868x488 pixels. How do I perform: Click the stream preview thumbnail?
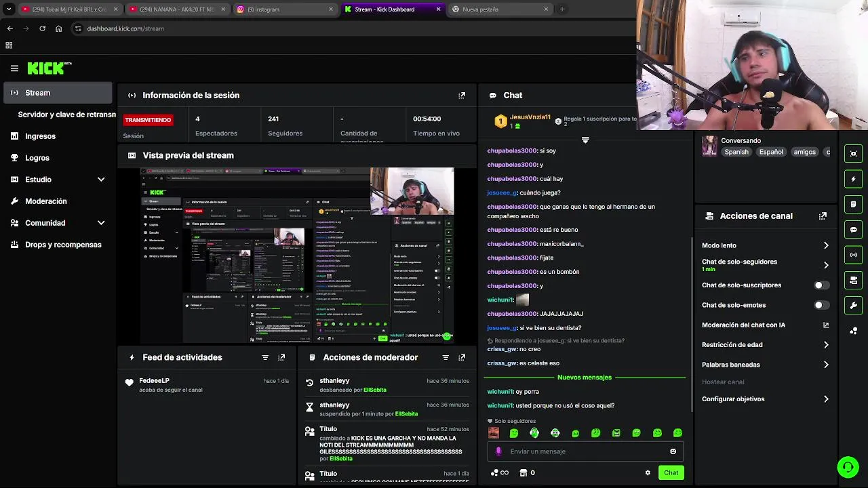pos(297,255)
